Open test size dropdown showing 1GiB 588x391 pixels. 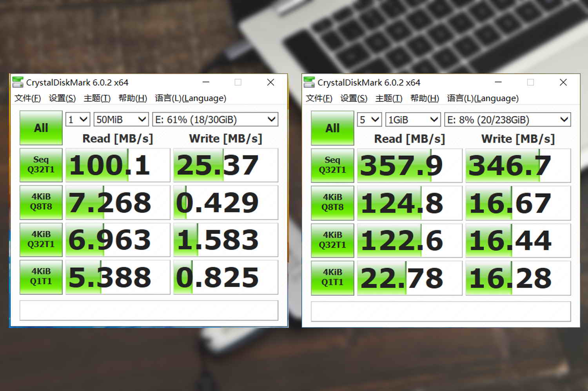point(413,120)
